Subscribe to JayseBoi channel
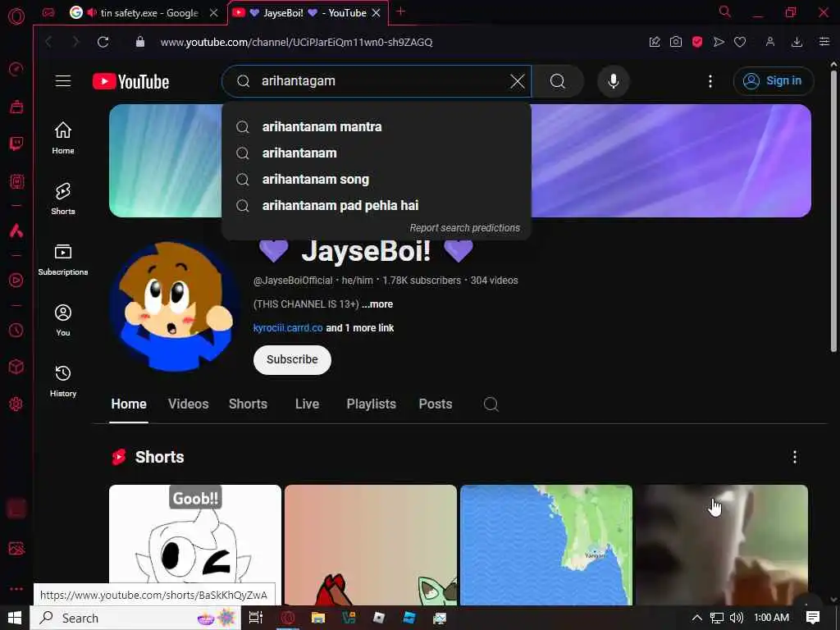Screen dimensions: 840x630 pos(292,359)
